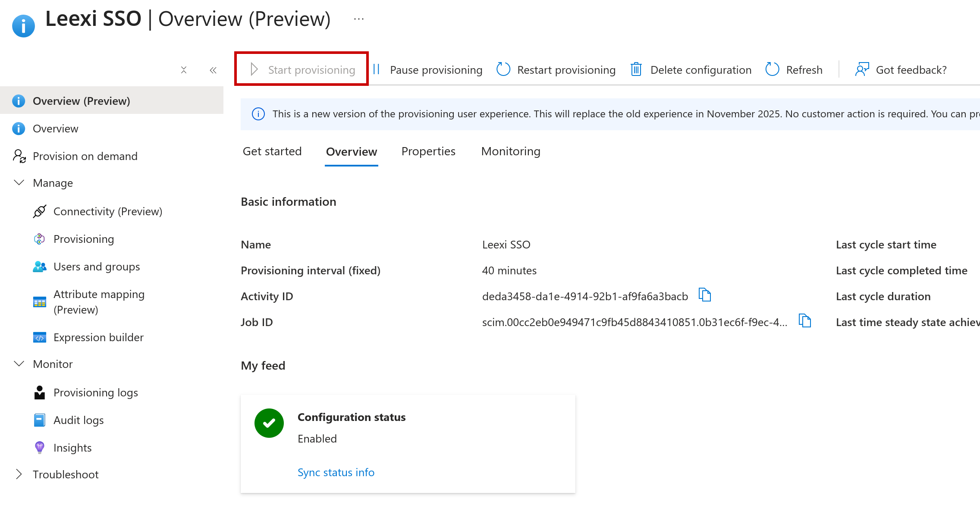
Task: Click the Job ID value starting scim.00cc2eb
Action: [634, 322]
